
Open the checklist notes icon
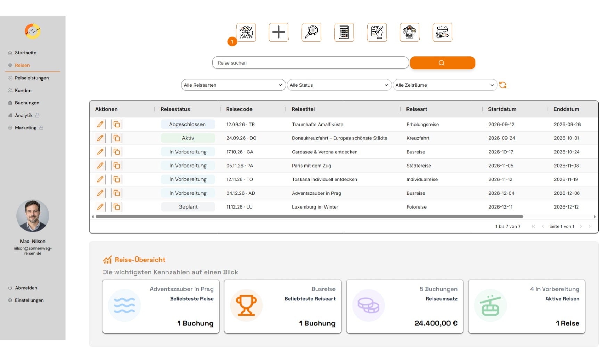pos(377,32)
